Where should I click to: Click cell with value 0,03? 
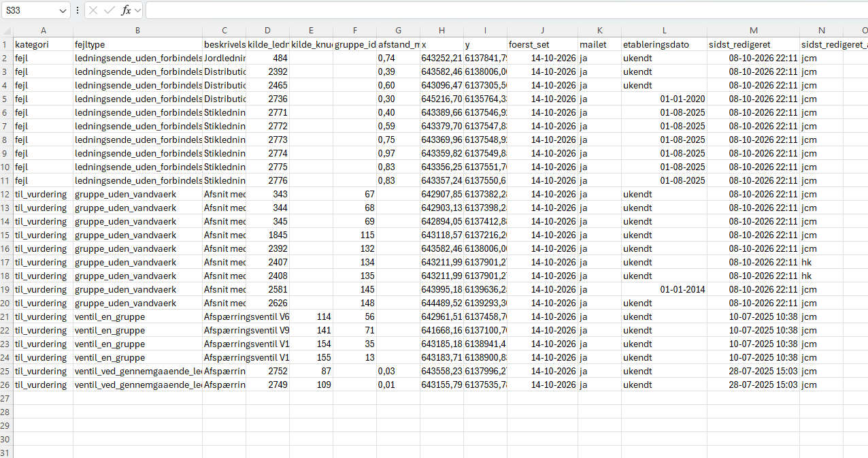[398, 371]
